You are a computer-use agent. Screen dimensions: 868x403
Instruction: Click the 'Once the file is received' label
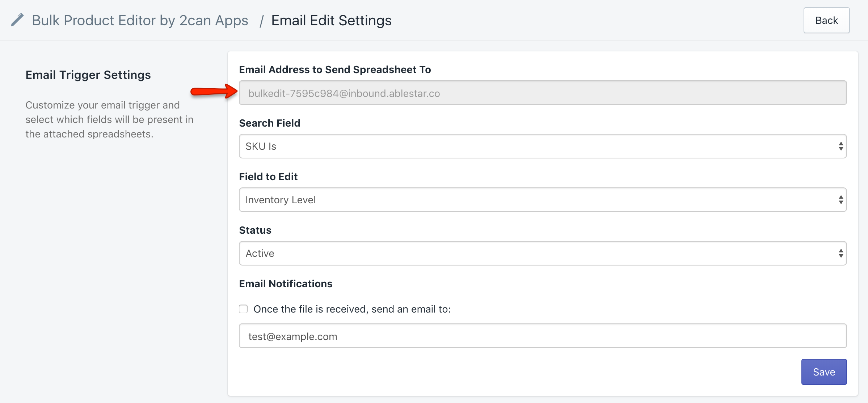click(x=352, y=309)
